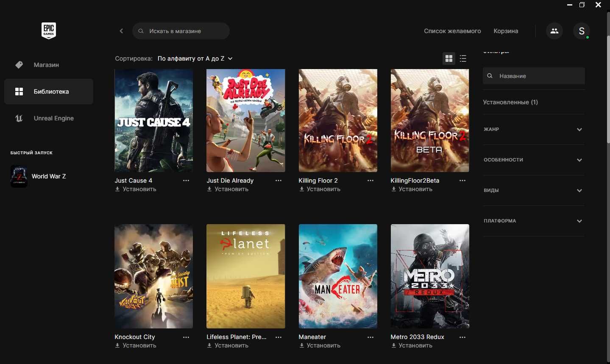The height and width of the screenshot is (364, 610).
Task: Install Metro 2033 Redux
Action: point(412,346)
